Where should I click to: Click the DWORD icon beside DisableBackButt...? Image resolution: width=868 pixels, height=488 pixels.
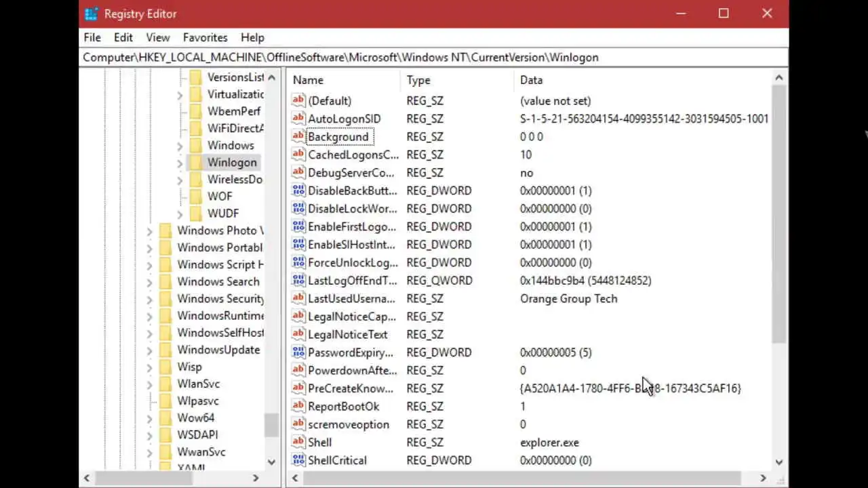pos(298,190)
